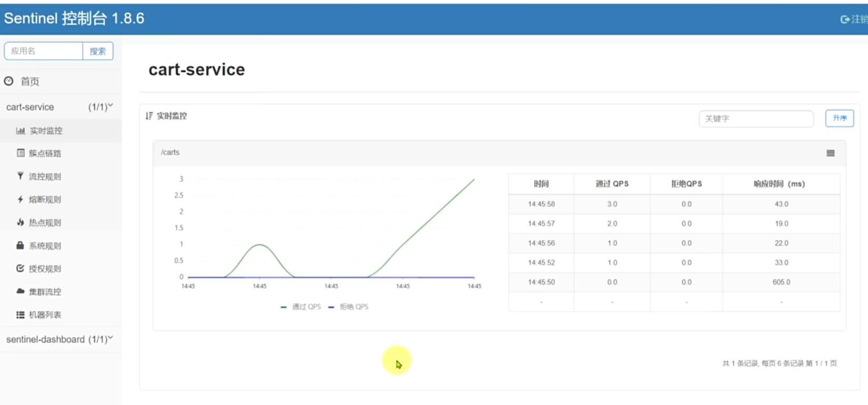The height and width of the screenshot is (405, 868).
Task: Click the 14:45:58 time cell
Action: (x=541, y=204)
